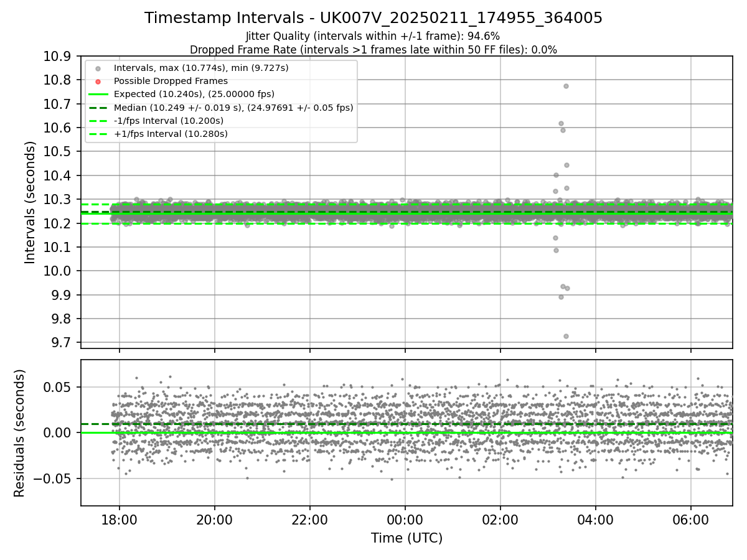Select the Jitter Quality 94.6% subtitle text
Image resolution: width=747 pixels, height=560 pixels.
pyautogui.click(x=373, y=36)
